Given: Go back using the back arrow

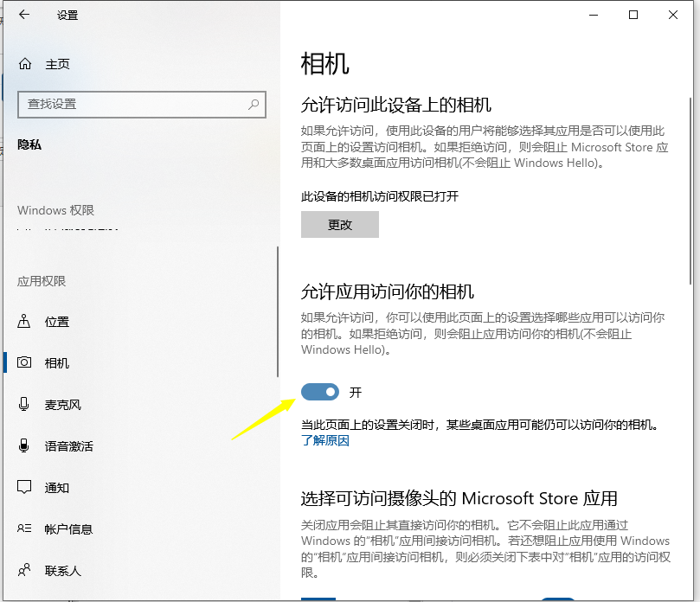Looking at the screenshot, I should [x=24, y=15].
